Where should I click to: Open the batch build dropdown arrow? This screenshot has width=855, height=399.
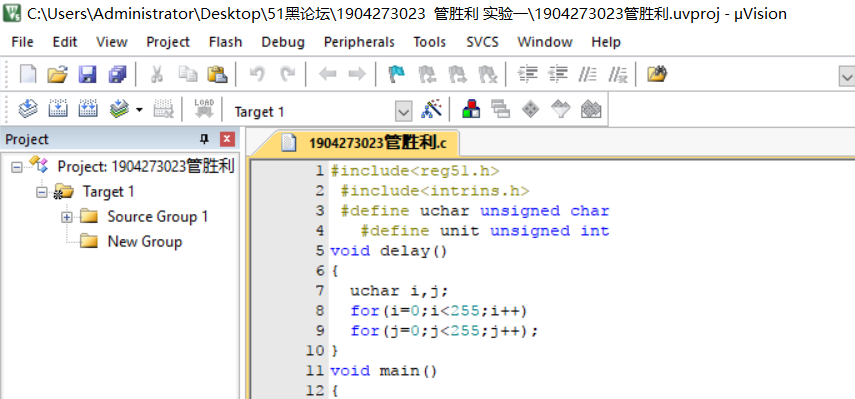[x=139, y=110]
